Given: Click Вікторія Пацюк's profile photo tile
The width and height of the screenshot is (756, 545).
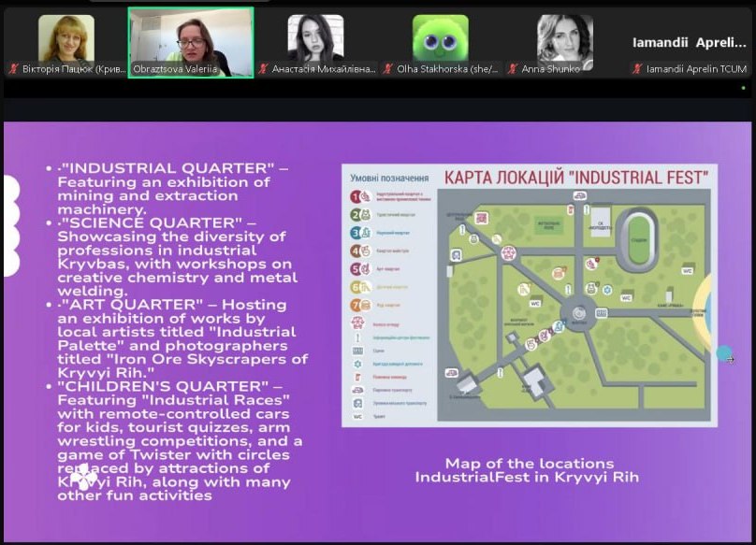Looking at the screenshot, I should 66,38.
